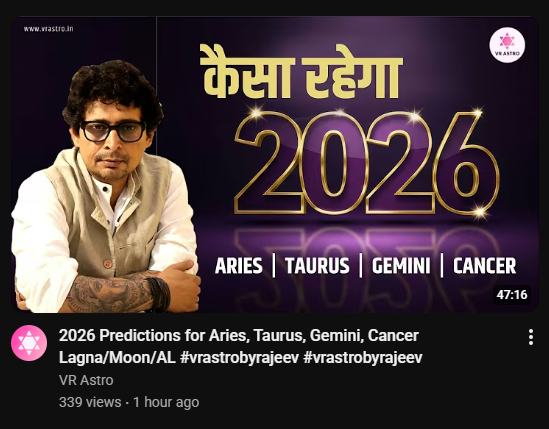Screen dimensions: 549x429
Task: Click the 47:16 duration badge
Action: click(x=512, y=295)
